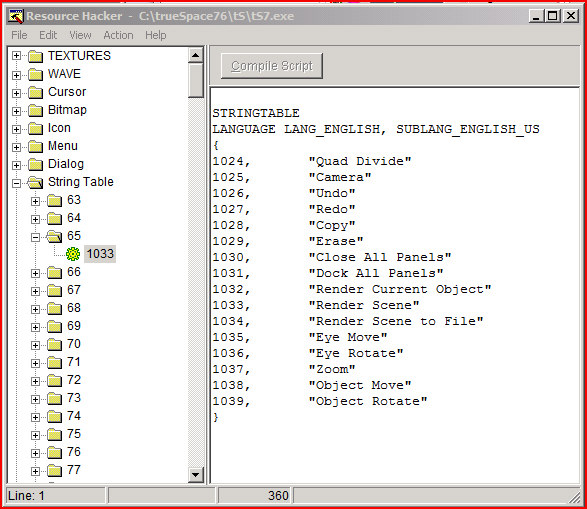
Task: Open the Edit menu
Action: 48,35
